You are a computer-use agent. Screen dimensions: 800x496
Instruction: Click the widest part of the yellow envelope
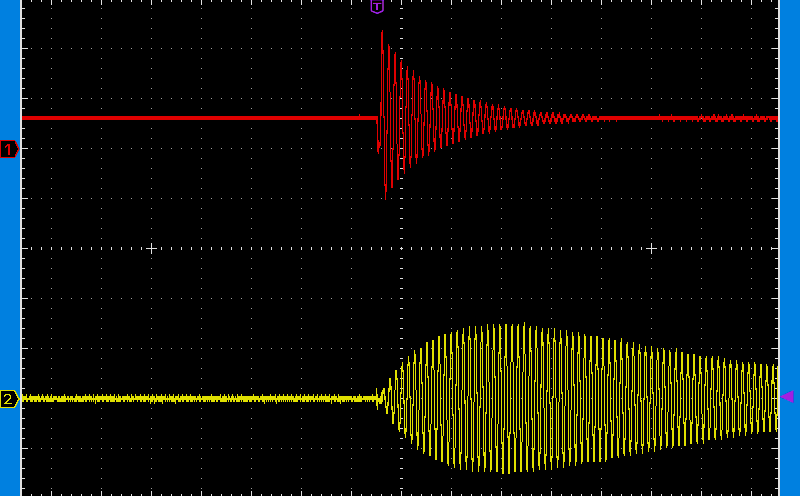coord(512,398)
